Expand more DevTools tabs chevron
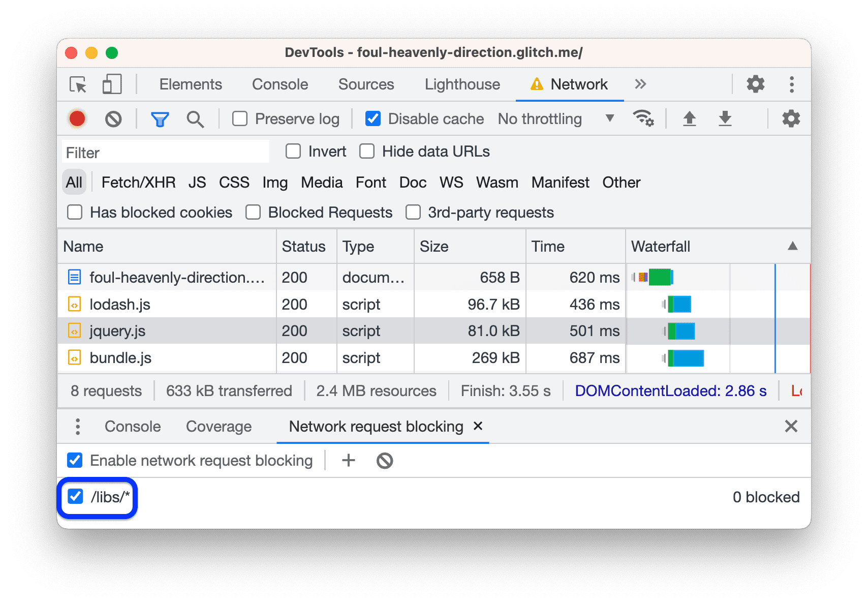Image resolution: width=868 pixels, height=604 pixels. pyautogui.click(x=640, y=84)
